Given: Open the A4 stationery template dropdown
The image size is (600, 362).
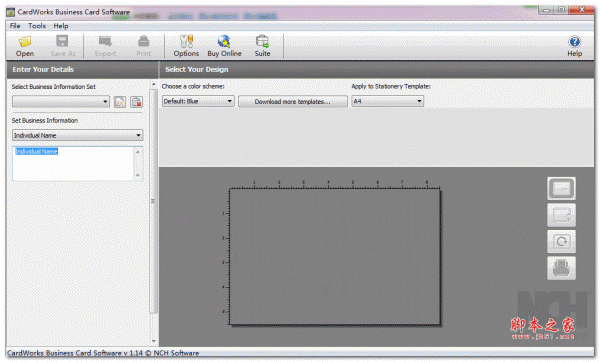Looking at the screenshot, I should click(x=387, y=101).
